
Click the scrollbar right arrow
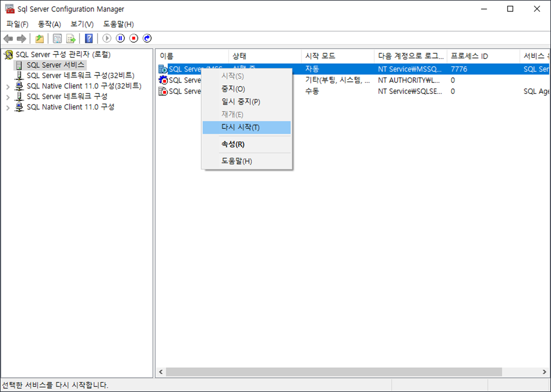coord(544,372)
